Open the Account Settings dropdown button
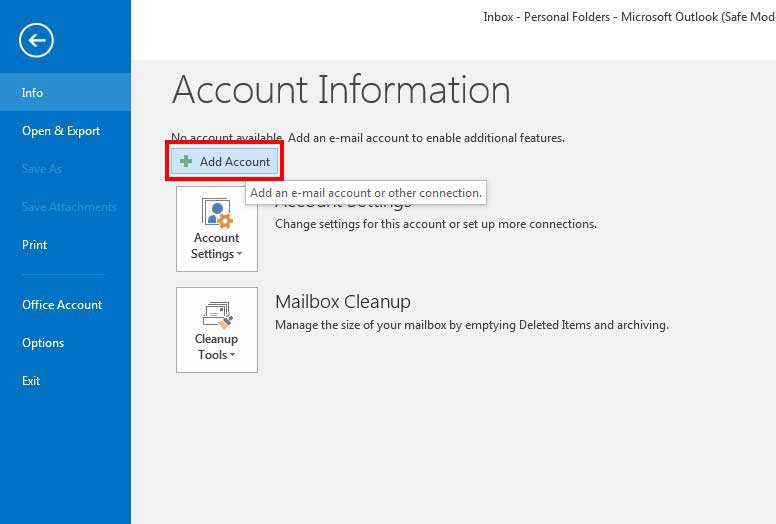The height and width of the screenshot is (524, 776). [217, 229]
